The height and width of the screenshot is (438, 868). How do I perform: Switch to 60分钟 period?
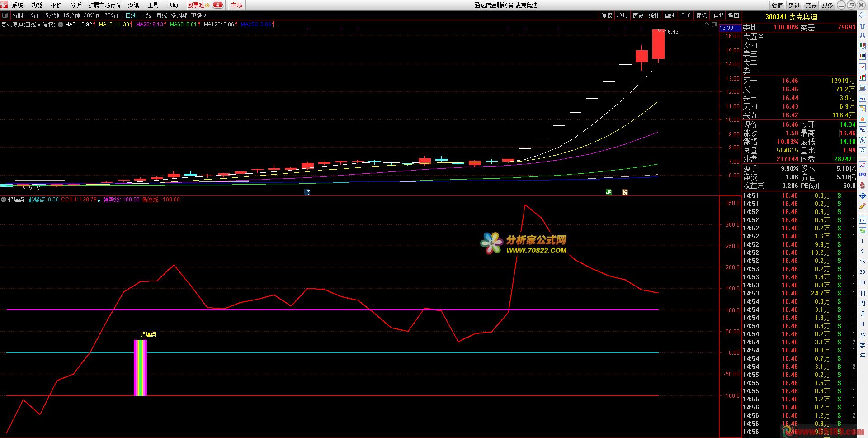(x=113, y=15)
